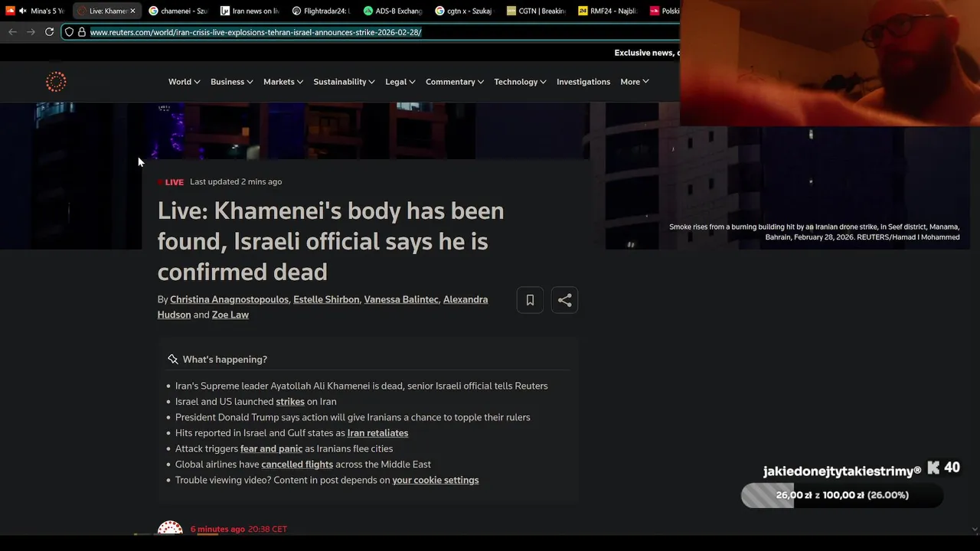Viewport: 980px width, 551px height.
Task: Click the page scrollbar down arrow
Action: click(x=974, y=530)
